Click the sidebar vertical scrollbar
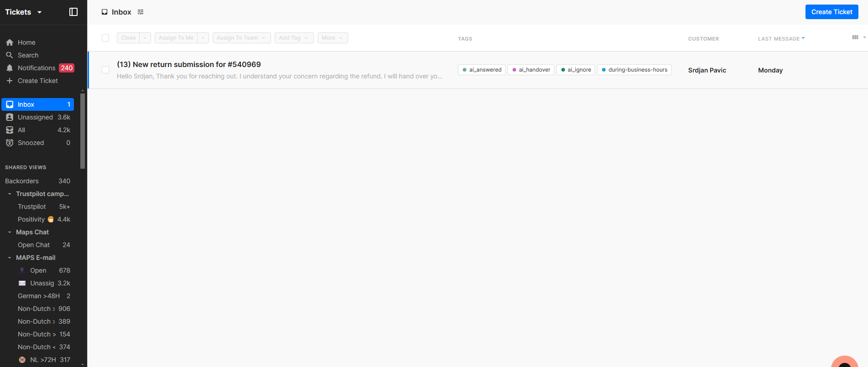Screen dimensions: 868x367 83,131
